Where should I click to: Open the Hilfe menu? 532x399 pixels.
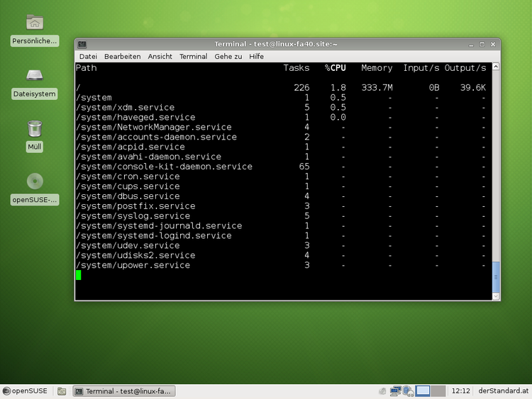256,57
